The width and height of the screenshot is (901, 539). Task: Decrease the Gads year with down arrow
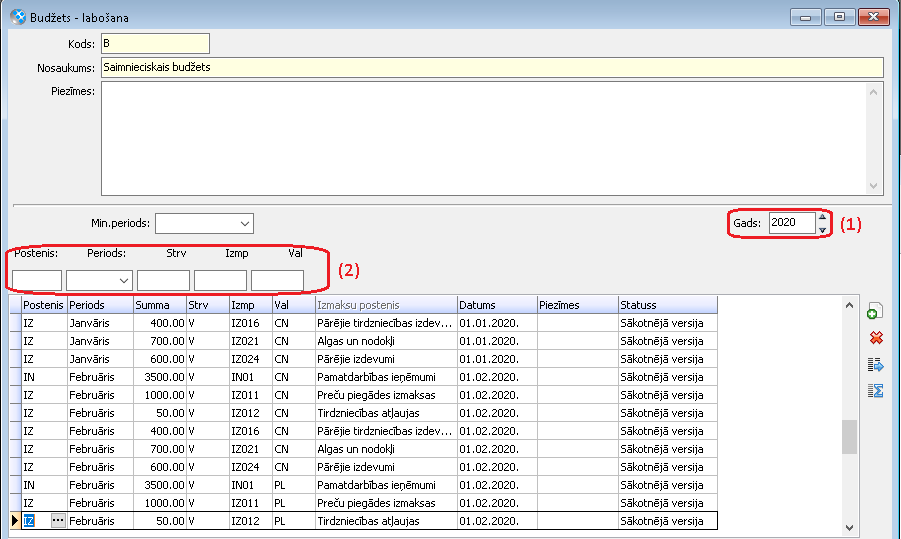822,229
